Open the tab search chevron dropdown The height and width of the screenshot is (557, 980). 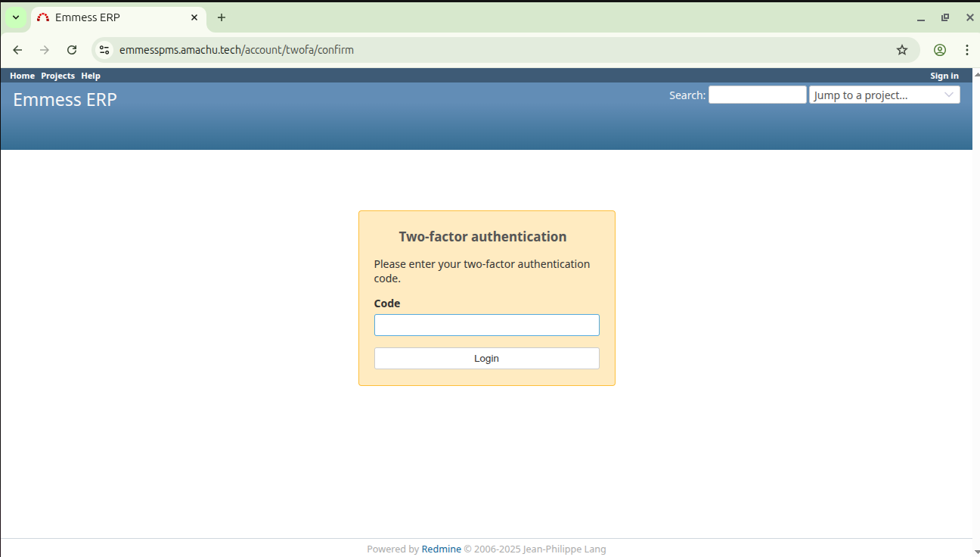(x=15, y=17)
